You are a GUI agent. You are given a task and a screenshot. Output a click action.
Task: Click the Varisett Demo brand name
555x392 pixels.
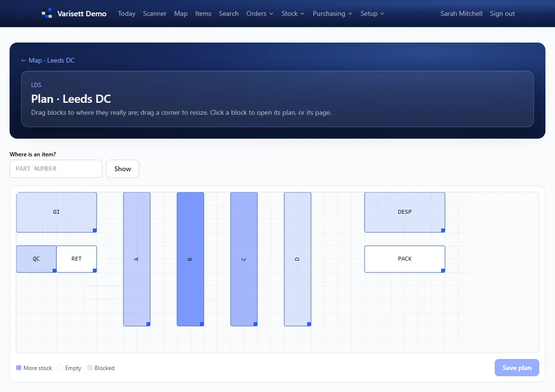click(x=82, y=13)
